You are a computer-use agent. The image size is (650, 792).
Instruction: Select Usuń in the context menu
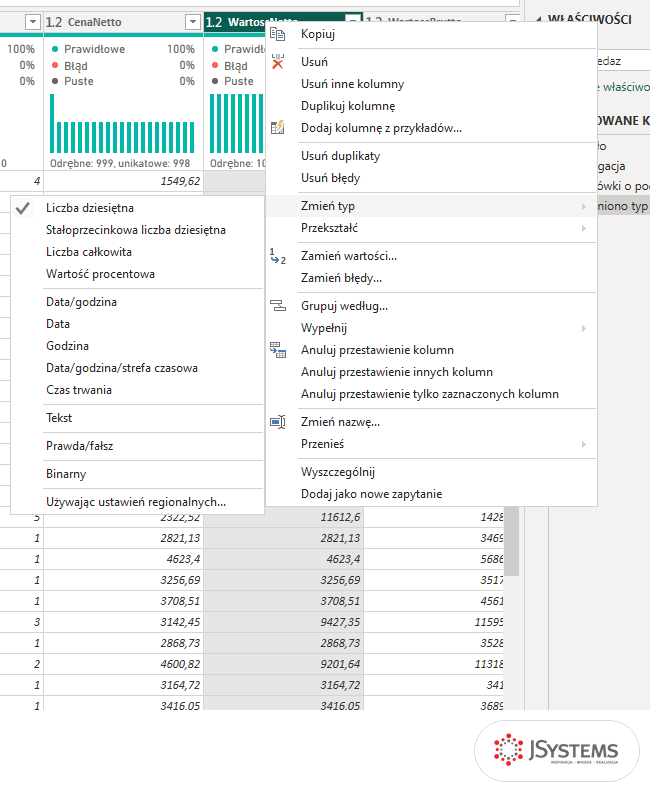click(x=431, y=62)
